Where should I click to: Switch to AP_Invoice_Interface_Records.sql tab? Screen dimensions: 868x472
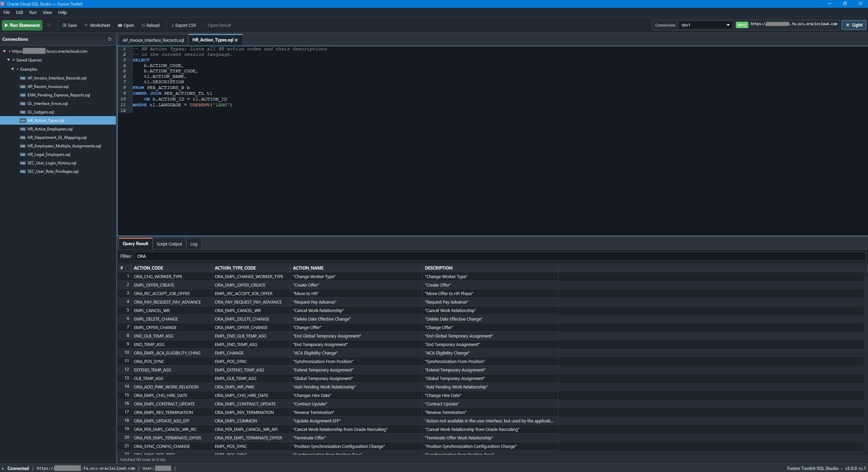[x=153, y=40]
